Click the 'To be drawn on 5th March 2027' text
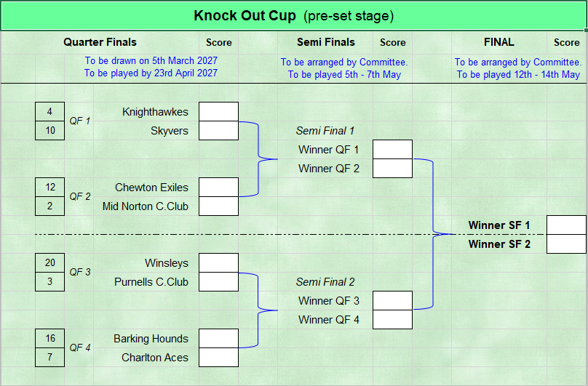This screenshot has width=588, height=386. 151,61
